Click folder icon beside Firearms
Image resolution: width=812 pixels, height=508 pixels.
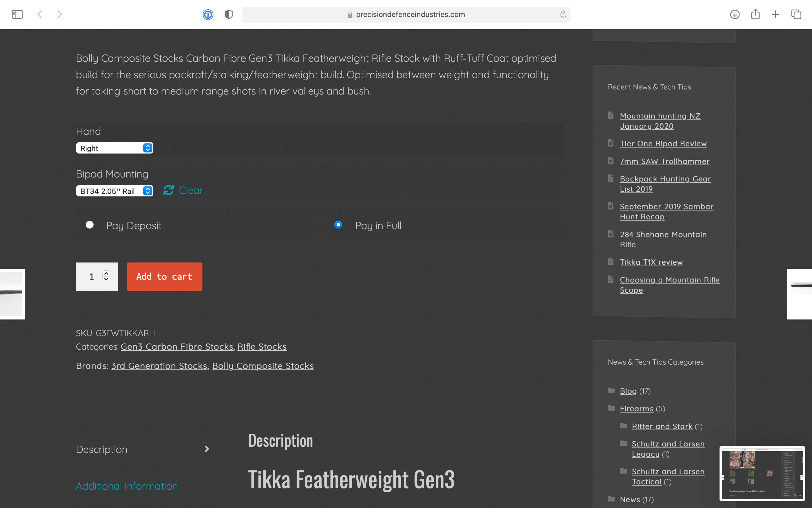click(611, 408)
